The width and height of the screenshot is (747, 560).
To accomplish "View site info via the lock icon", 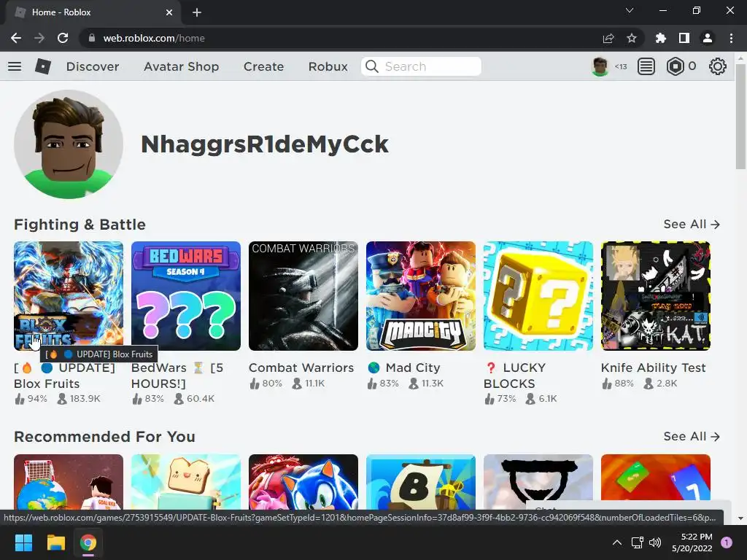I will (92, 38).
